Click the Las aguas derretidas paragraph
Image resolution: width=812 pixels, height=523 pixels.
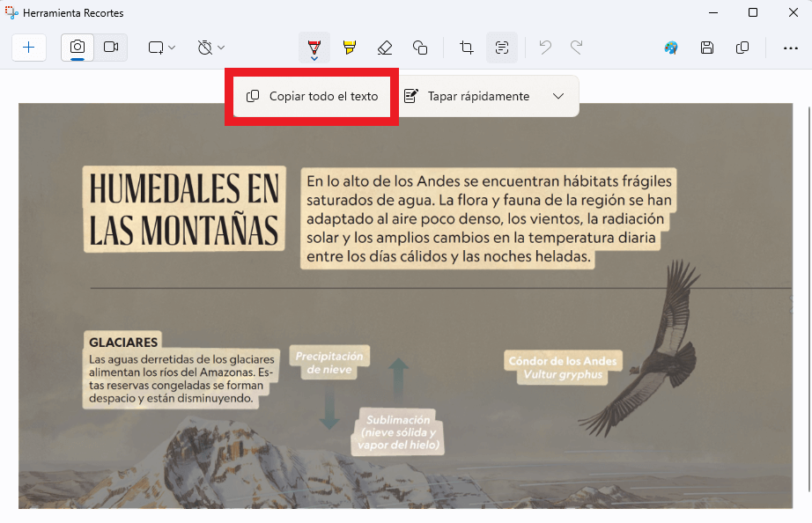pos(181,379)
